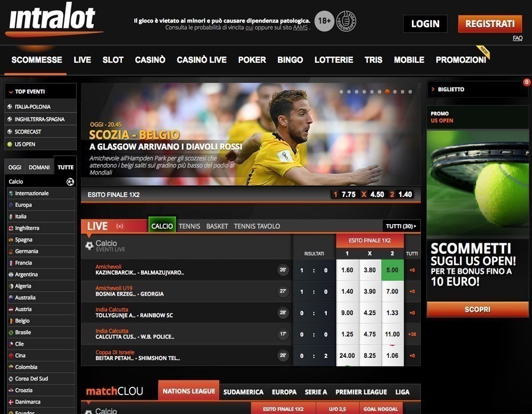532x414 pixels.
Task: Expand the Biglietto bet slip panel
Action: click(478, 89)
